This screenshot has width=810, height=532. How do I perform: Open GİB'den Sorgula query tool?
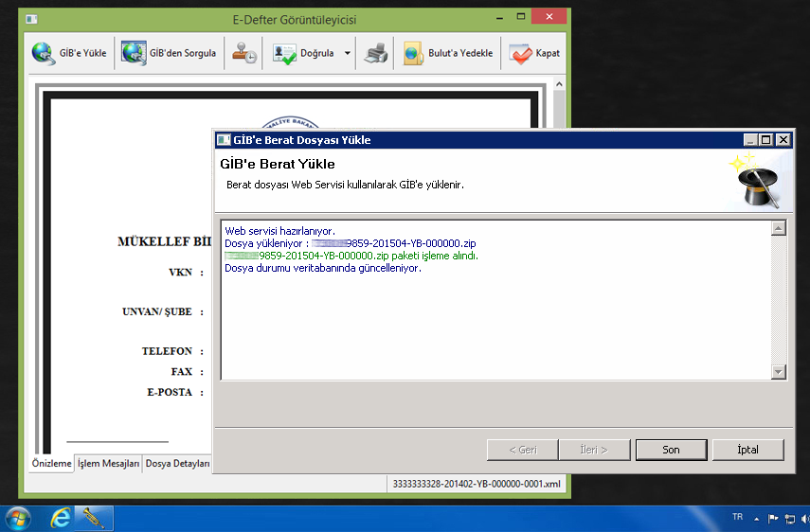tap(171, 54)
